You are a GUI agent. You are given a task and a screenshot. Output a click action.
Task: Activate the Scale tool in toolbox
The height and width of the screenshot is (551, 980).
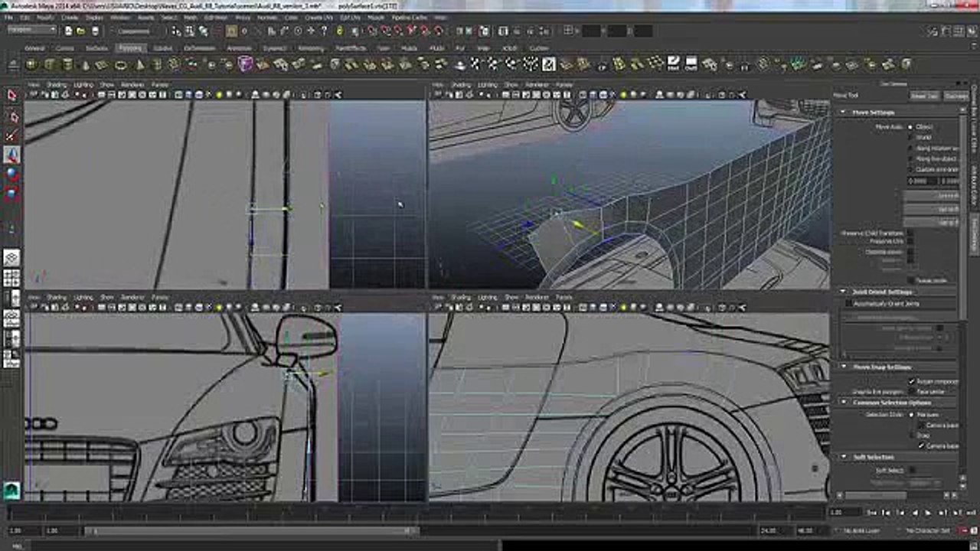(x=12, y=193)
